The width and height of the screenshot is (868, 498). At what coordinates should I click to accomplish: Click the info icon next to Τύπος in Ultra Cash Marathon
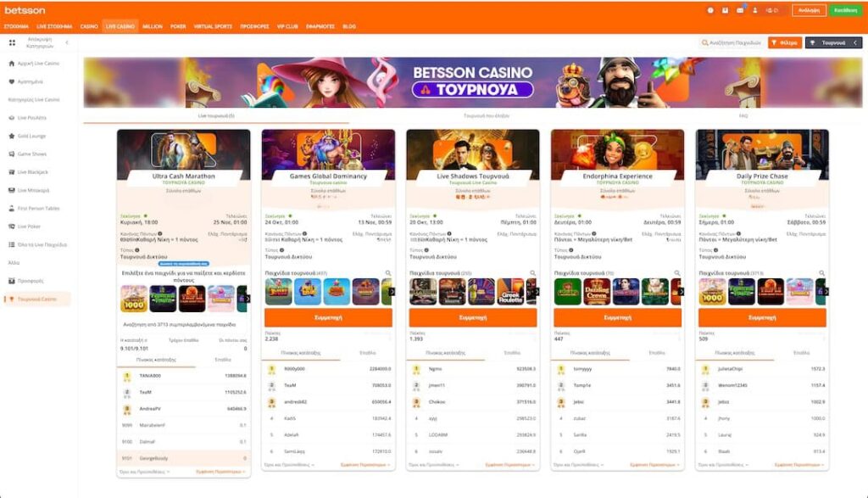tap(136, 250)
